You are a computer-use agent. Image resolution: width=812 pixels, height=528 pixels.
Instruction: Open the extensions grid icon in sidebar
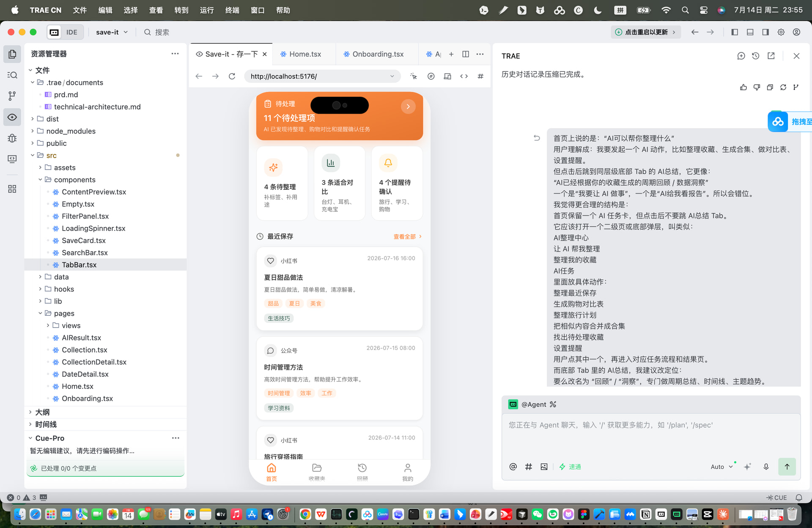(12, 189)
